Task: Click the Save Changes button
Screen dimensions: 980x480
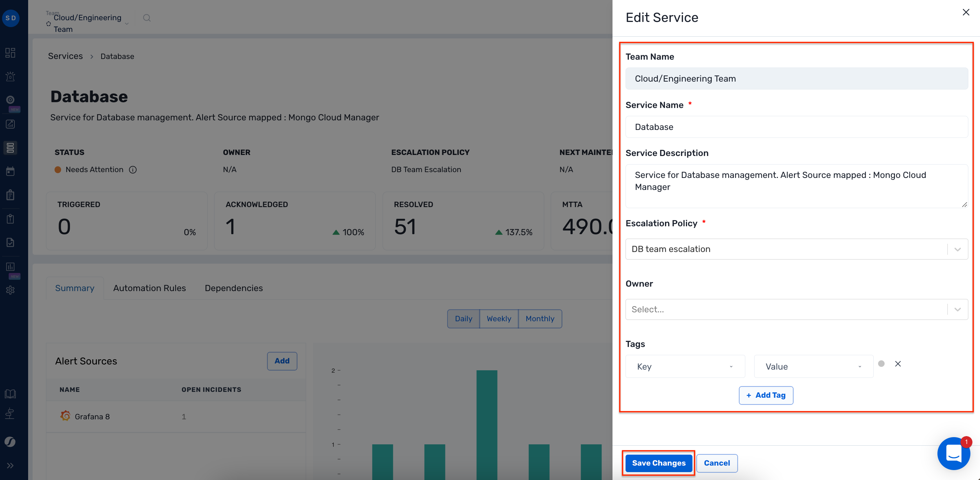Action: point(658,463)
